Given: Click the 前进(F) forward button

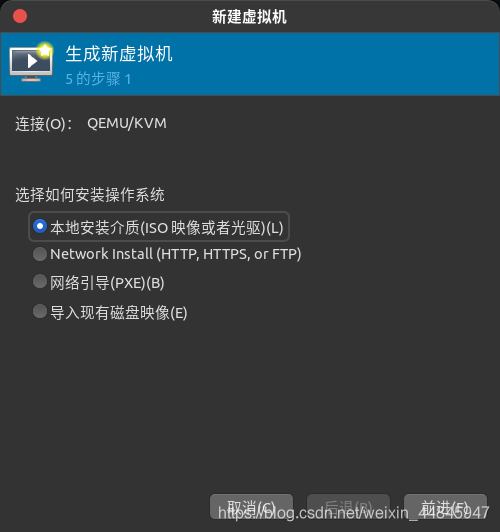Looking at the screenshot, I should [x=445, y=507].
